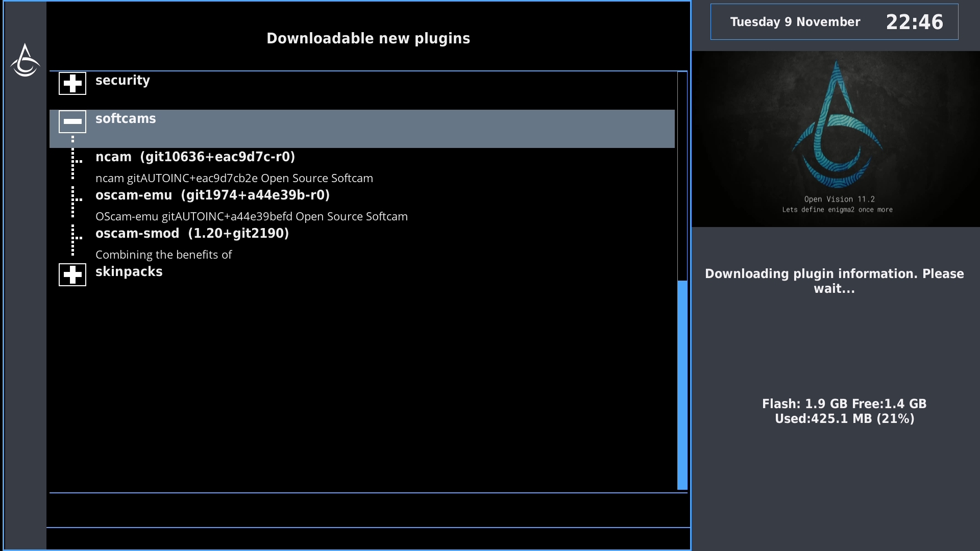This screenshot has height=551, width=980.
Task: Click the Flash storage usage info text
Action: [844, 411]
